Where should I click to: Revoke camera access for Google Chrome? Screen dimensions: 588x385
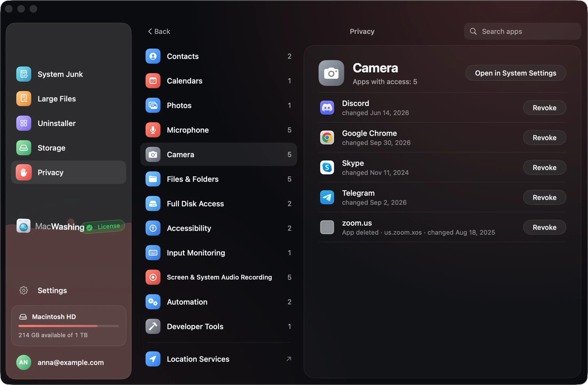(544, 137)
